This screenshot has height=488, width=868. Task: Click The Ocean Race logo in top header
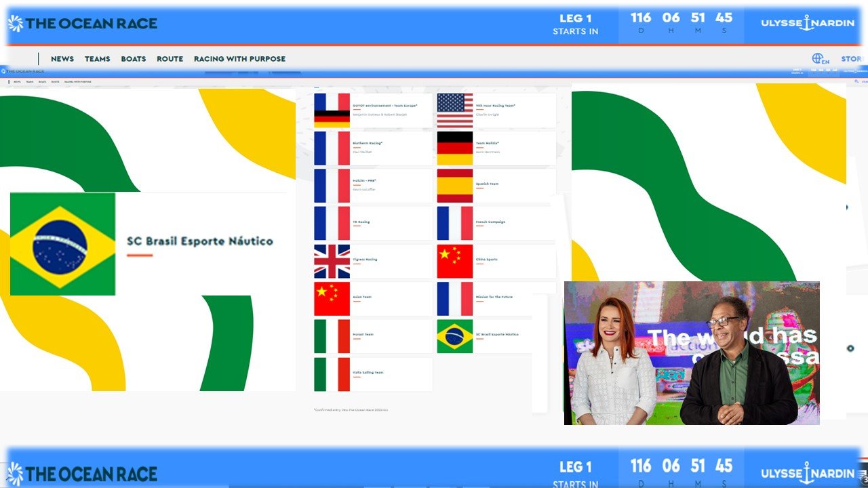(83, 24)
